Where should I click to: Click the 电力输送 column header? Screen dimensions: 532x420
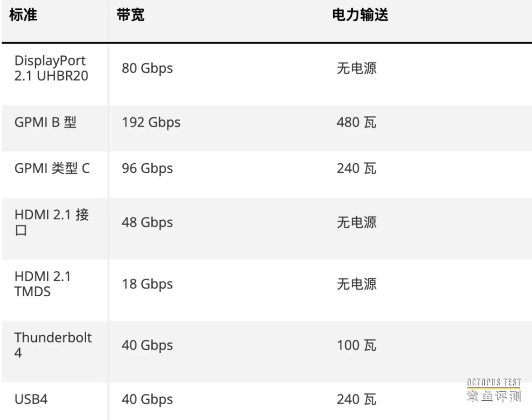(360, 15)
